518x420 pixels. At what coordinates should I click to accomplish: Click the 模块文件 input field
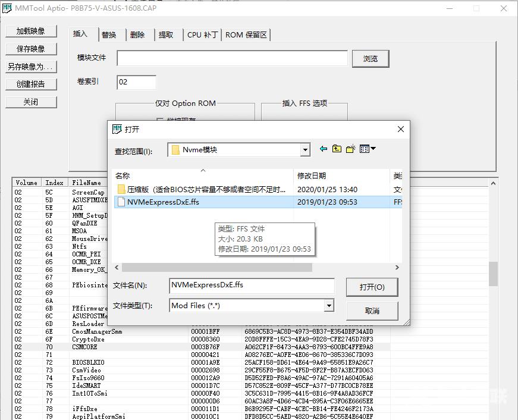coord(233,58)
